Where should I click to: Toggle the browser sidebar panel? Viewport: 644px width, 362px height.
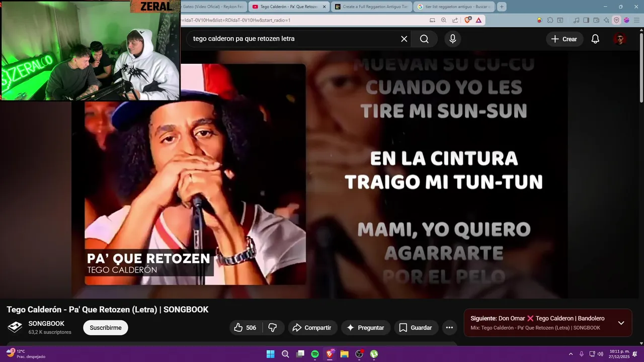point(587,20)
